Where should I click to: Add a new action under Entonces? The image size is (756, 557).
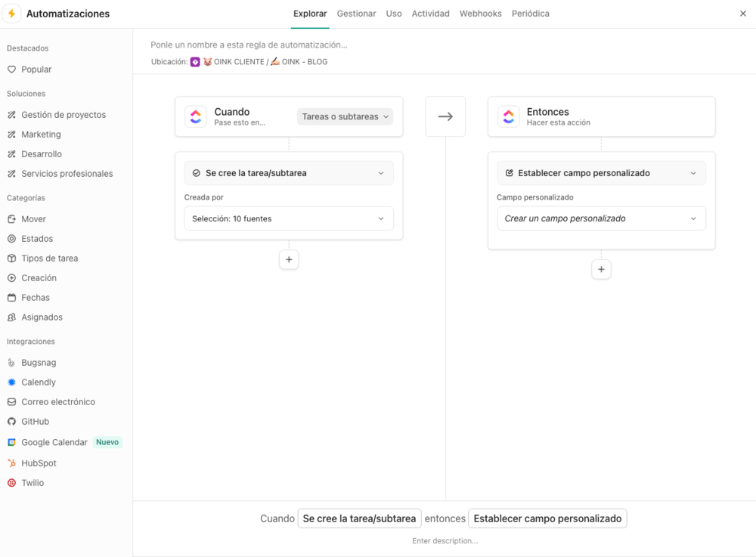pos(601,269)
